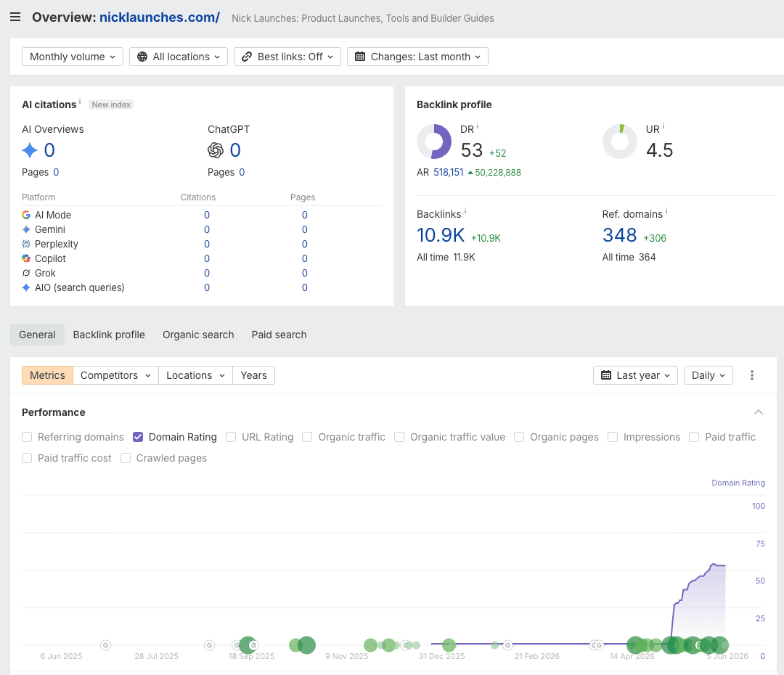This screenshot has height=675, width=784.
Task: Click the 348 referring domains value
Action: 619,235
